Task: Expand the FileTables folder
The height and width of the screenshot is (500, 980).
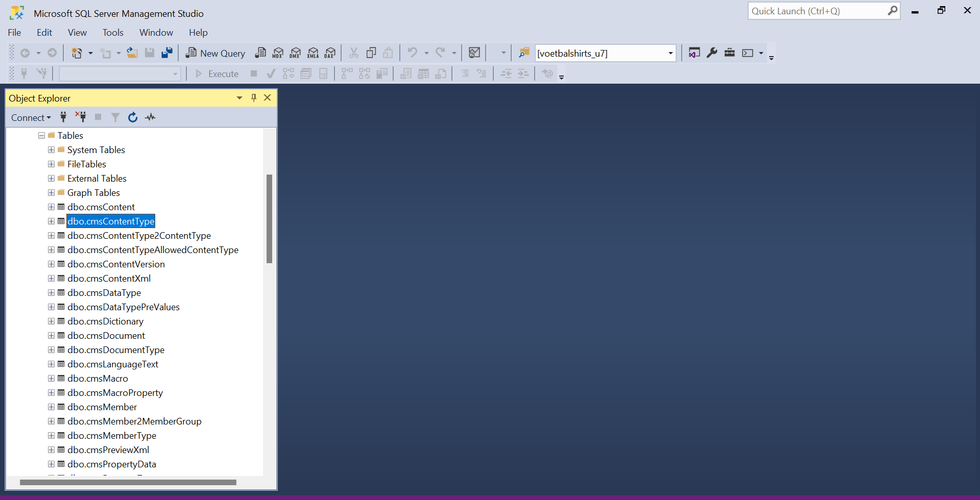Action: tap(51, 164)
